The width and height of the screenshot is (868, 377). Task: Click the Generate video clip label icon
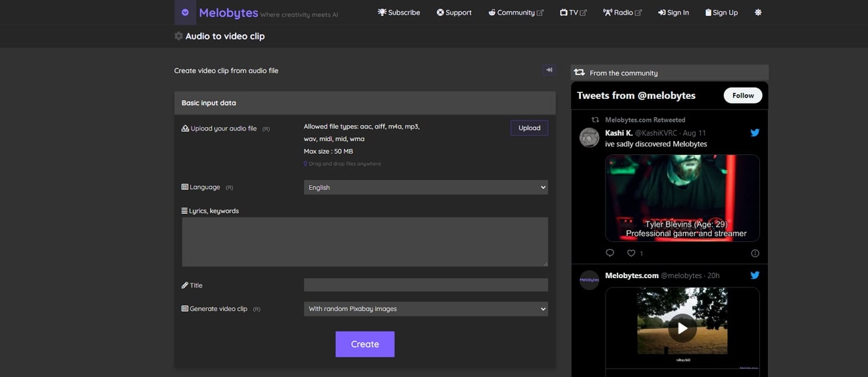(x=185, y=309)
